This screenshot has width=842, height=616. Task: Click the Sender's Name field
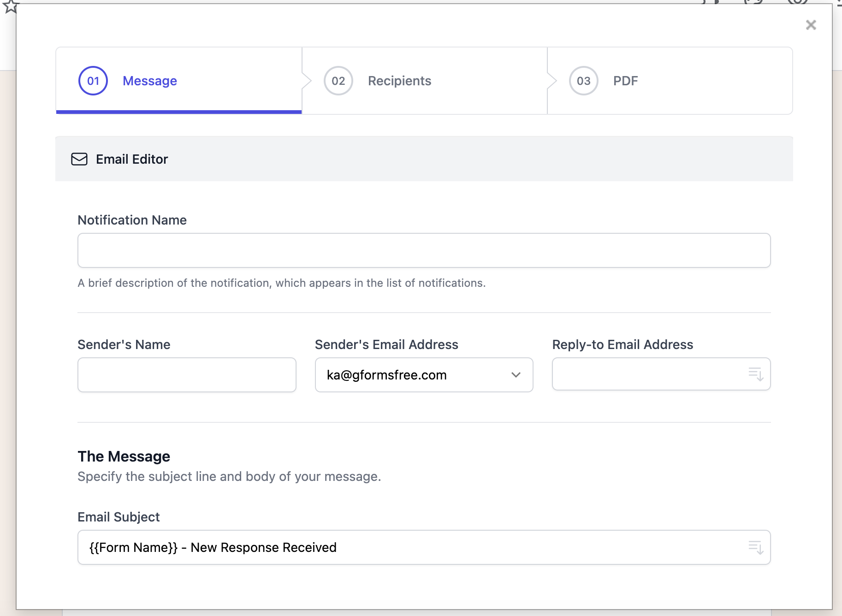(186, 375)
